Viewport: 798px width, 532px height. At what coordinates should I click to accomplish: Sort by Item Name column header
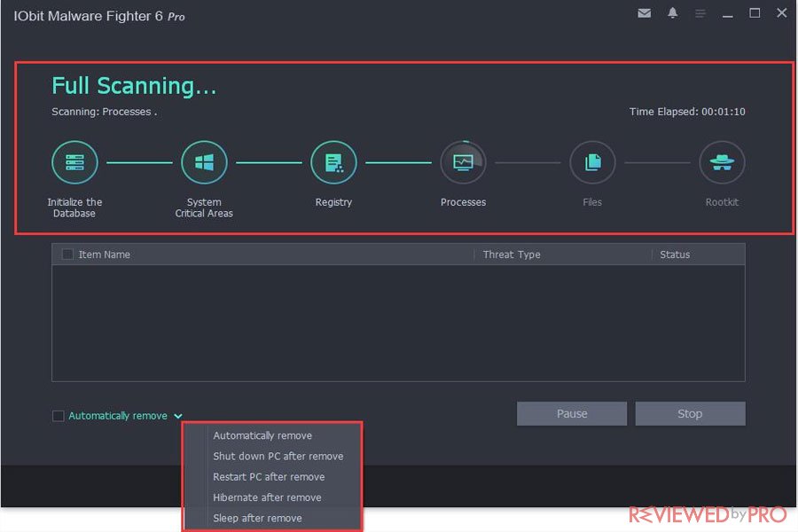[x=104, y=254]
